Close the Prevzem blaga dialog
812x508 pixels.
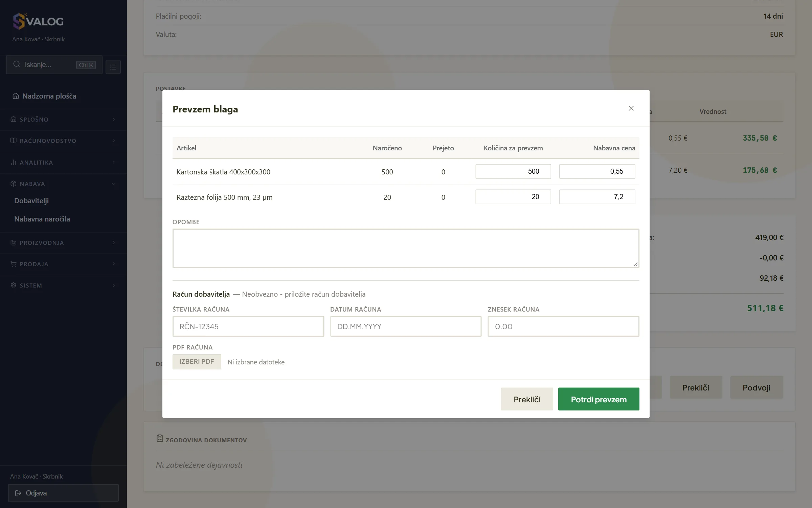click(x=631, y=108)
